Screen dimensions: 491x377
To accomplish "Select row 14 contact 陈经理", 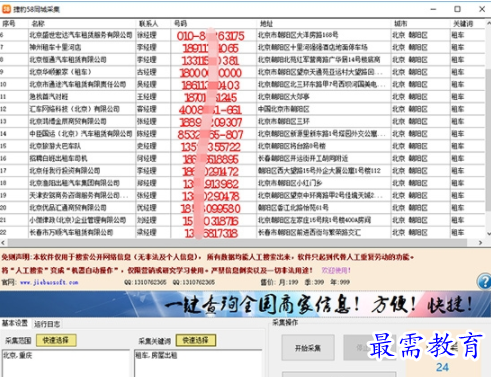I will (147, 134).
